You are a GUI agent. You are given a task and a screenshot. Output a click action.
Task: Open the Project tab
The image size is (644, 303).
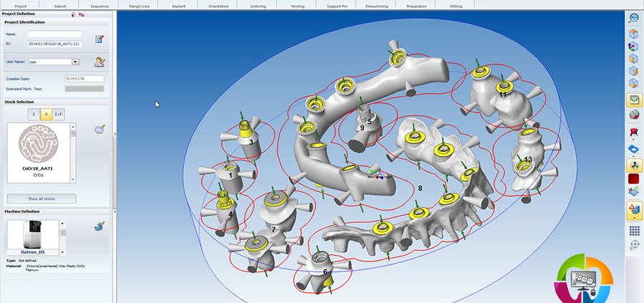pos(20,5)
